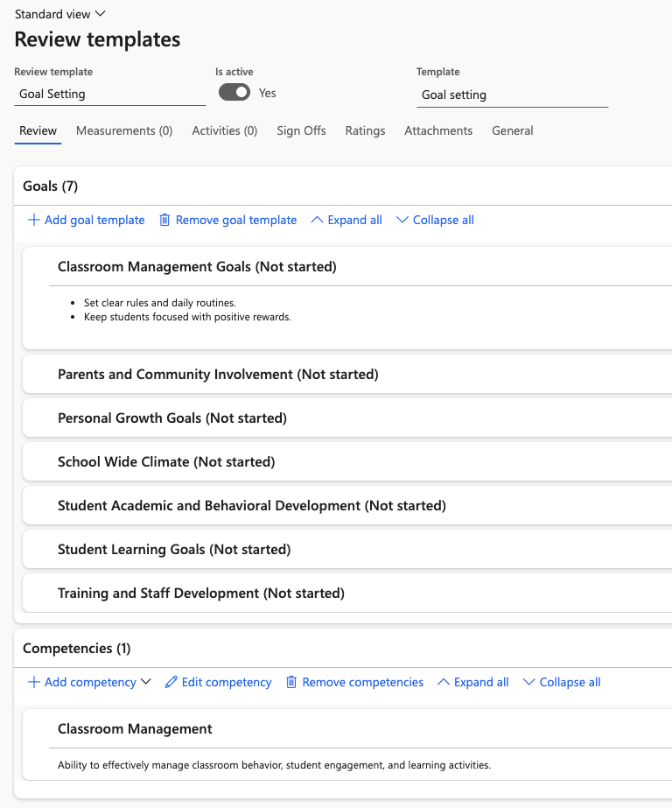Click Expand all label under Goals
672x808 pixels.
pos(354,220)
